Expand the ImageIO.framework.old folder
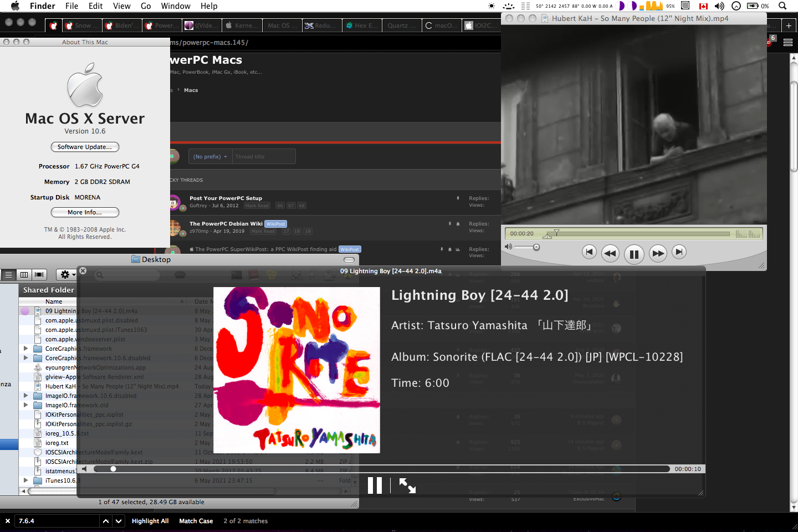 (x=25, y=405)
